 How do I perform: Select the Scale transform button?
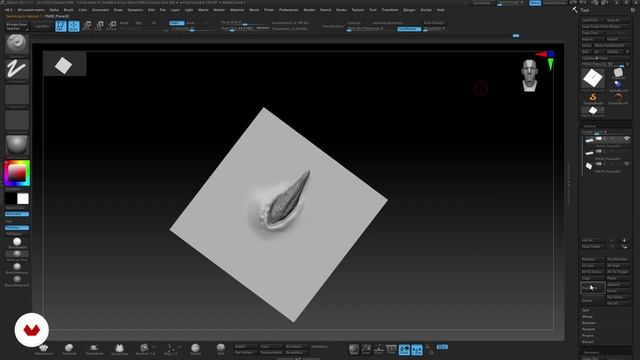[x=99, y=27]
